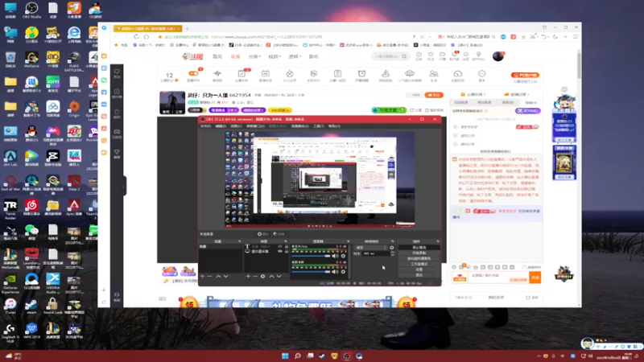Adjust the transition duration stepper arrows
The height and width of the screenshot is (362, 644).
tap(392, 253)
